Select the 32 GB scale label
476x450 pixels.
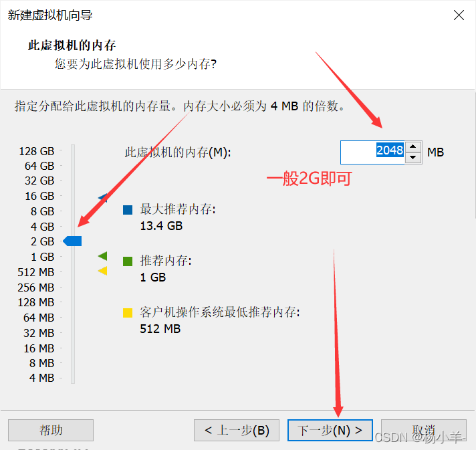[39, 181]
